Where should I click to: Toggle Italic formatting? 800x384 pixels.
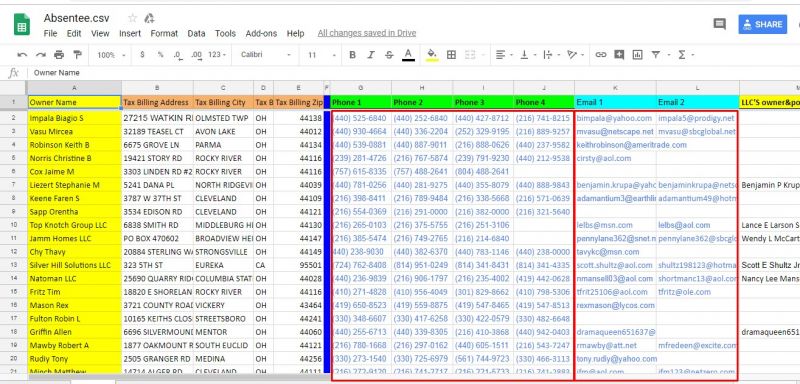pyautogui.click(x=371, y=55)
